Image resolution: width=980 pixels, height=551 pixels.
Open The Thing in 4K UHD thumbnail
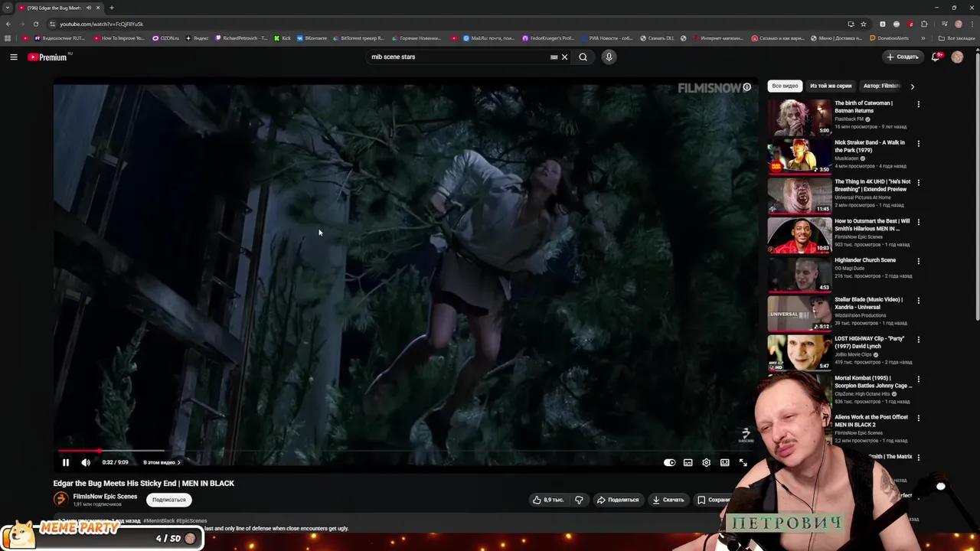(799, 195)
